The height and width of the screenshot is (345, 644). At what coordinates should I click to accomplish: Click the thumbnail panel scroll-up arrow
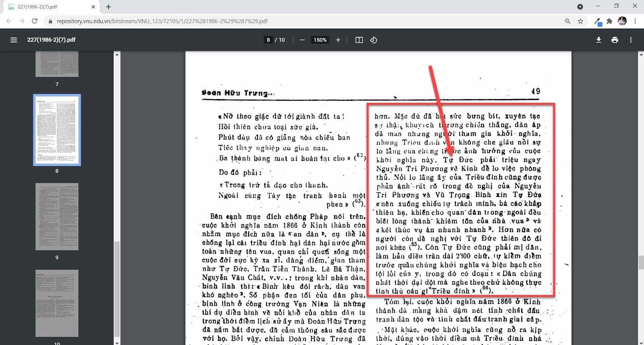117,54
